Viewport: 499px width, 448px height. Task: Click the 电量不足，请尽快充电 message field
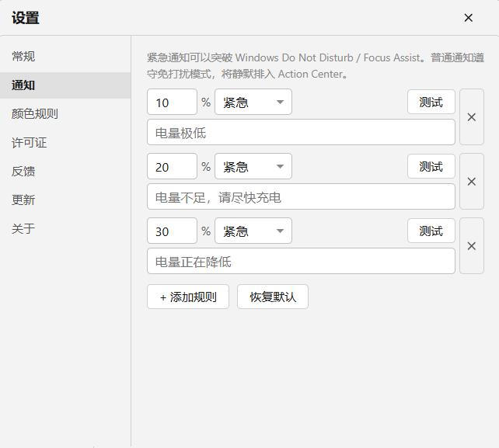tap(301, 196)
